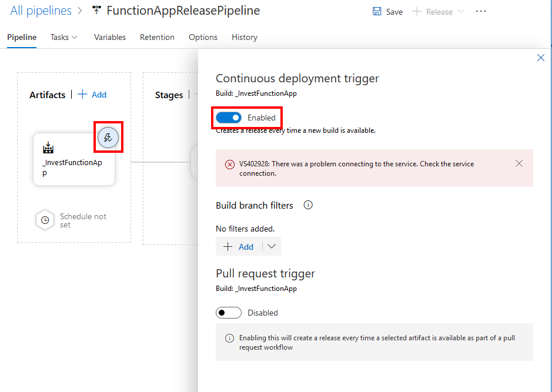Viewport: 552px width, 392px height.
Task: Close the trigger settings panel
Action: (x=541, y=58)
